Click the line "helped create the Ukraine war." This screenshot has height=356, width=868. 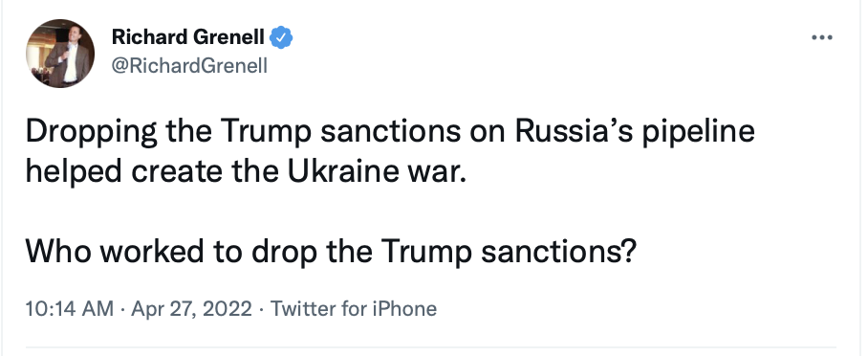pos(243,173)
